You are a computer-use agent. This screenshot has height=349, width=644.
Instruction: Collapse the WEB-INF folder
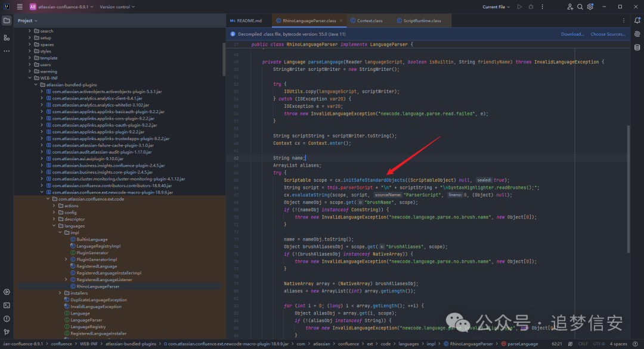pos(30,78)
